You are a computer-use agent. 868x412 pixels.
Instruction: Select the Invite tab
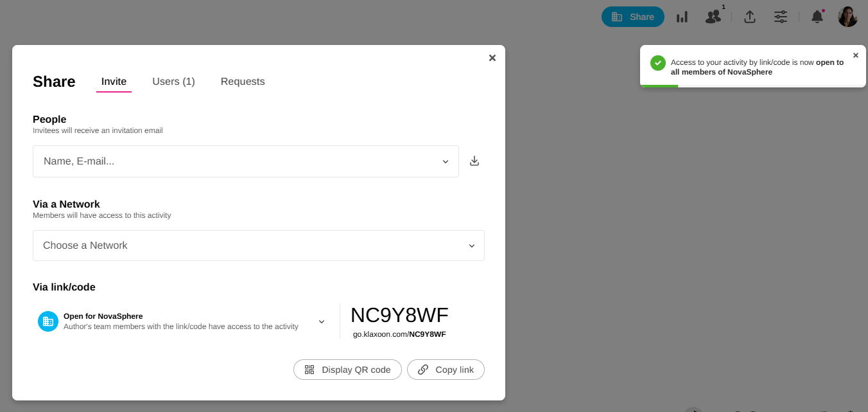pos(114,82)
